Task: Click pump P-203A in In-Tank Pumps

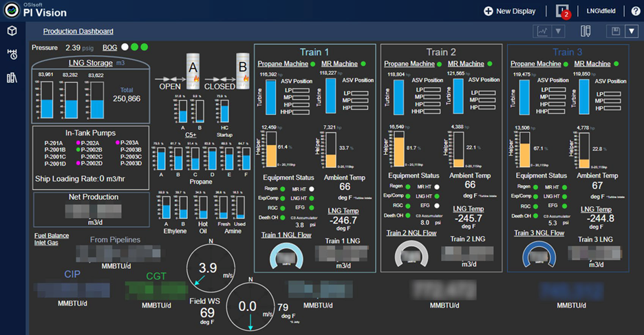Action: (129, 142)
